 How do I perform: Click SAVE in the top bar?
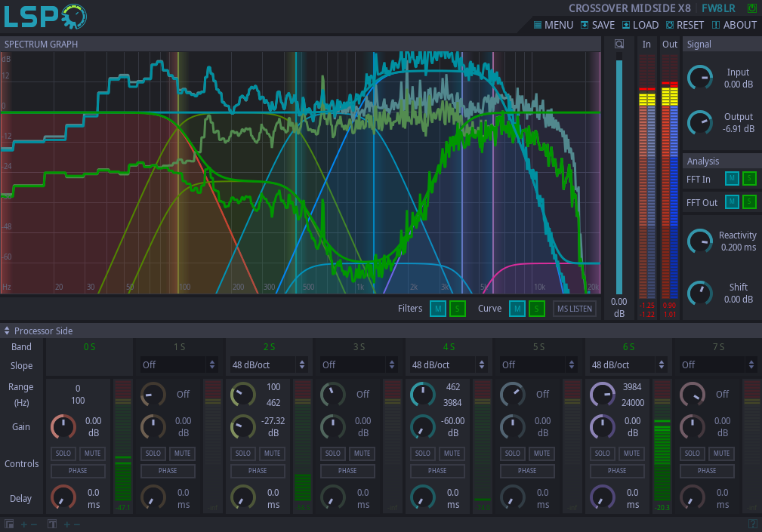pyautogui.click(x=597, y=25)
